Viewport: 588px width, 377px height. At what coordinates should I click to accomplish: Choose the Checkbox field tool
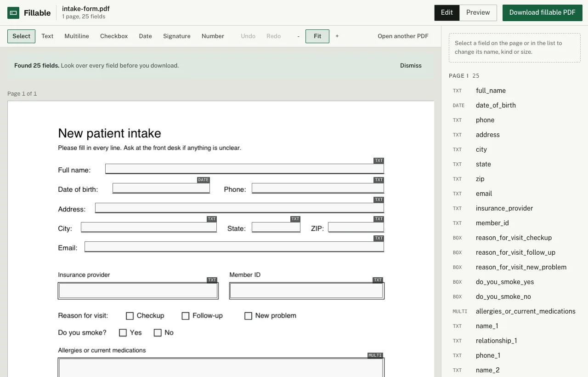[x=114, y=36]
